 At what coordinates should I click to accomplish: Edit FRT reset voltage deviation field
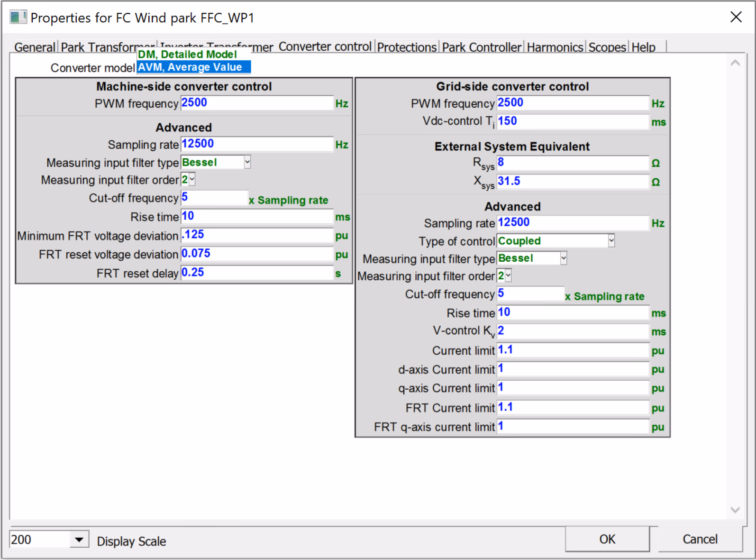[x=257, y=254]
